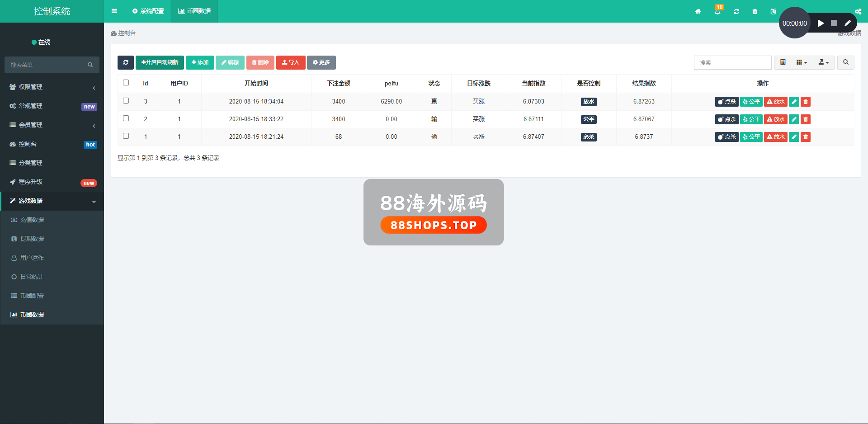Viewport: 868px width, 424px height.
Task: Click the red delete icon in row Id 3
Action: 805,102
